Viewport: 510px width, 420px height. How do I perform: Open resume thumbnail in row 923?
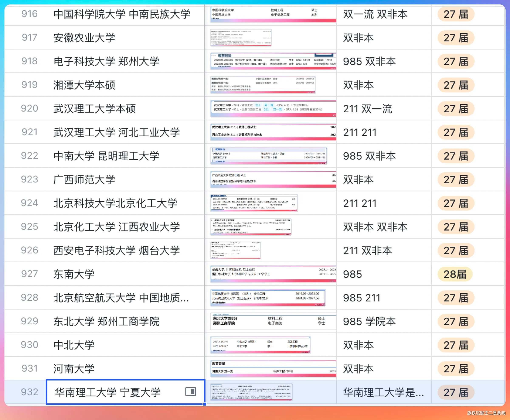click(273, 180)
